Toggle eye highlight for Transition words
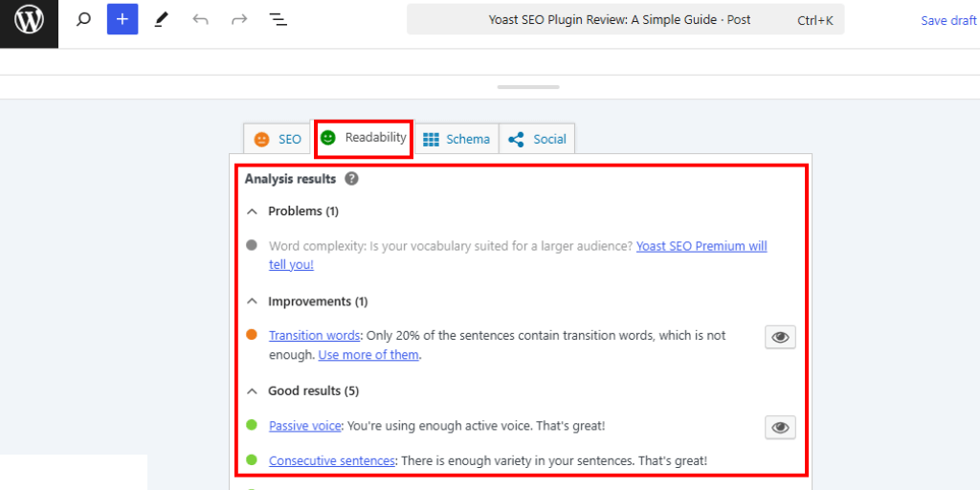The image size is (980, 490). [780, 337]
